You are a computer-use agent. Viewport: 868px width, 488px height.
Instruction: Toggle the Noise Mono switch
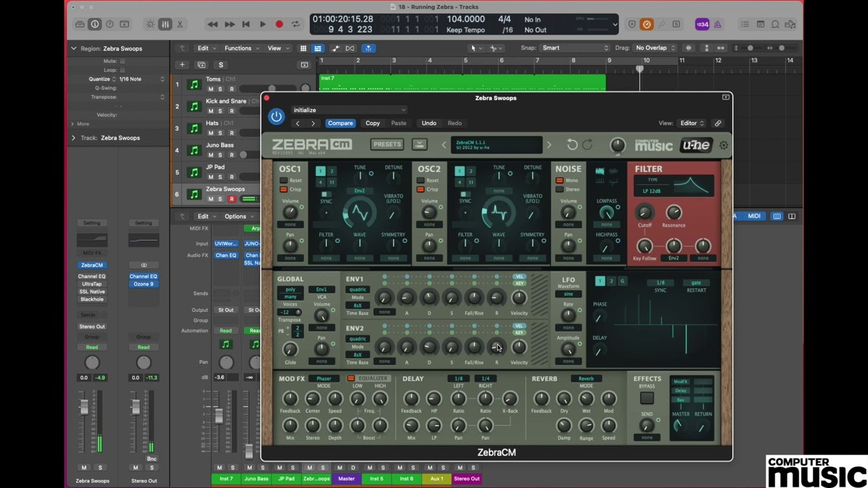559,180
